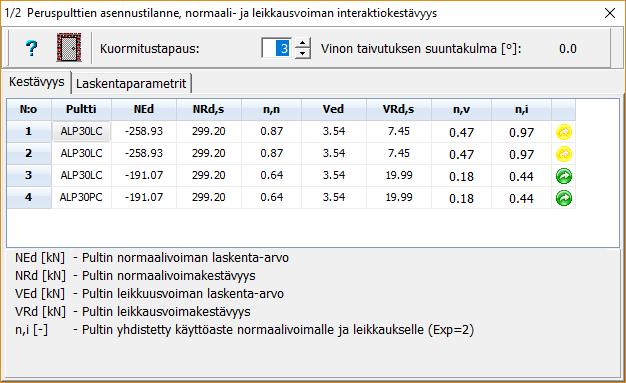Click the N:o column header

tap(28, 109)
